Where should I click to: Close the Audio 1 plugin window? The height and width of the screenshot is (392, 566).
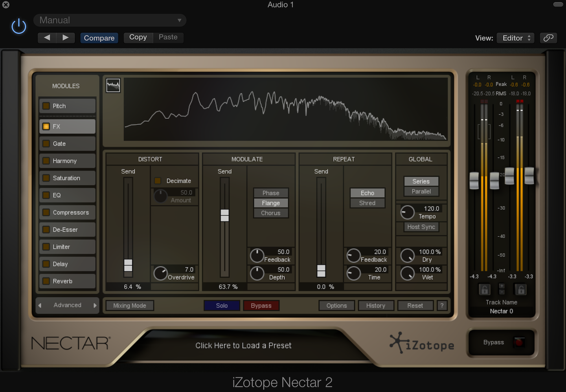[x=6, y=5]
